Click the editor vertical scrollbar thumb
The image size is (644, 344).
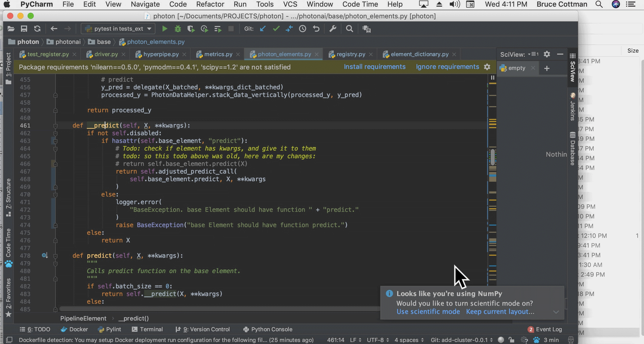click(x=492, y=157)
